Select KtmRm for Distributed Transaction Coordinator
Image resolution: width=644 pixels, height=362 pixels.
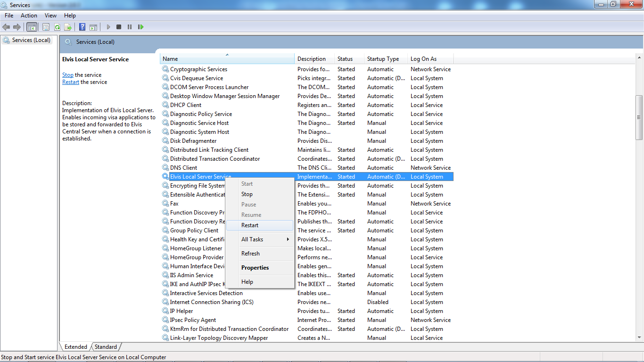point(307,329)
